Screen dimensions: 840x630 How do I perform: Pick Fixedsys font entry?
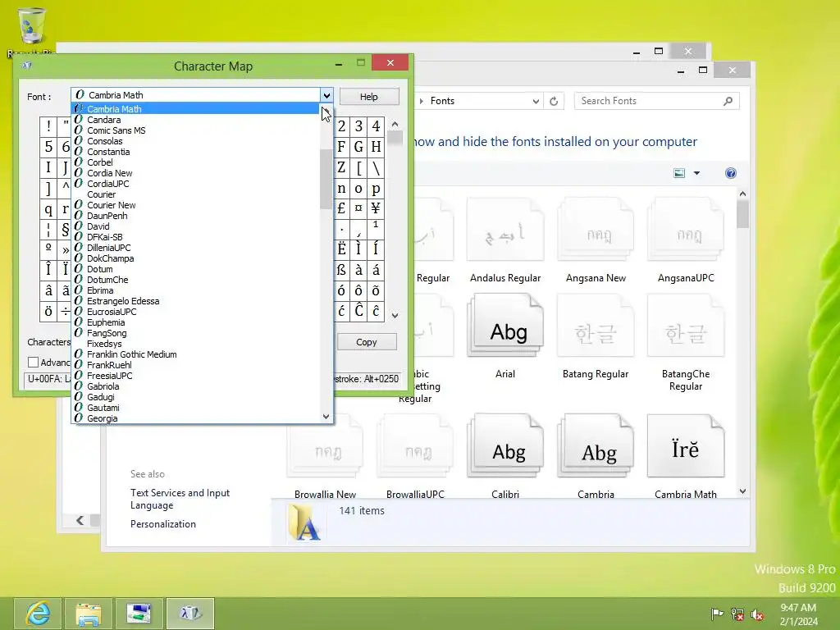click(196, 344)
